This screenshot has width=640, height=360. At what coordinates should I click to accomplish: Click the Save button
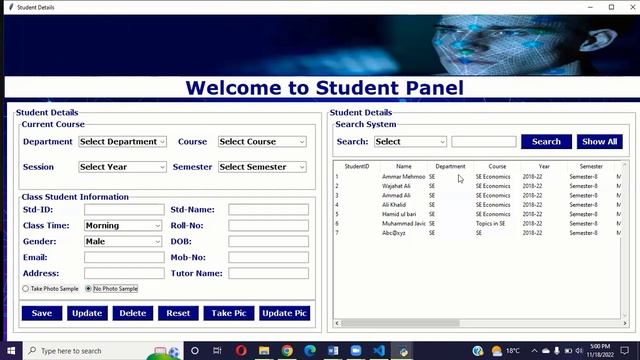click(42, 313)
